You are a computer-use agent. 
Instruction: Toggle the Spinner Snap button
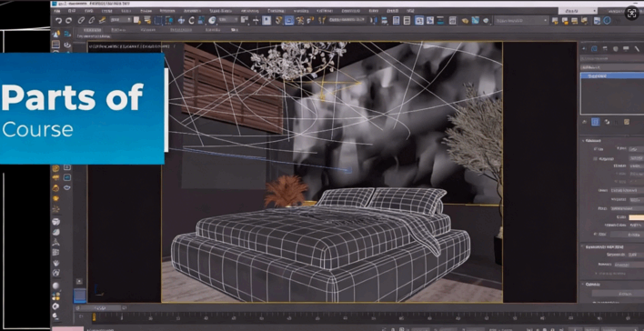point(310,20)
